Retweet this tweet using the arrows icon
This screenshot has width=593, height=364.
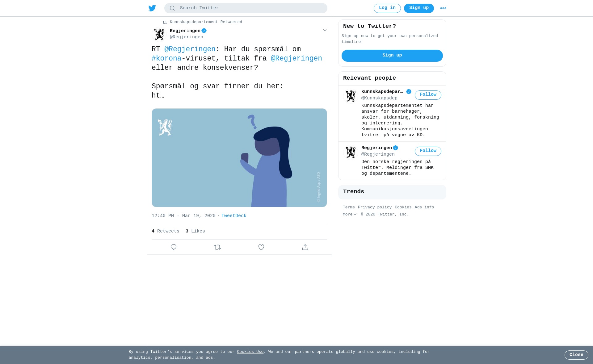pyautogui.click(x=217, y=247)
